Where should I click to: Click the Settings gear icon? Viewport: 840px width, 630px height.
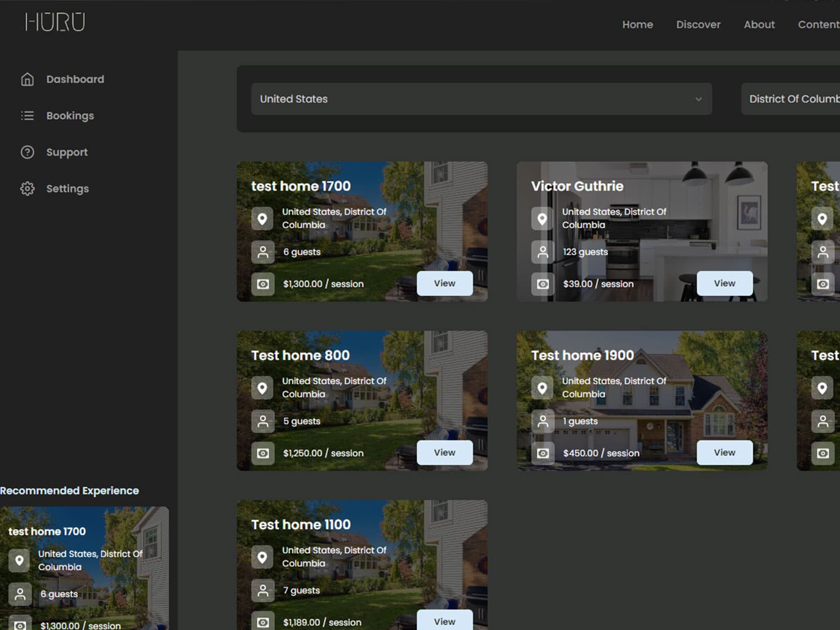point(27,189)
